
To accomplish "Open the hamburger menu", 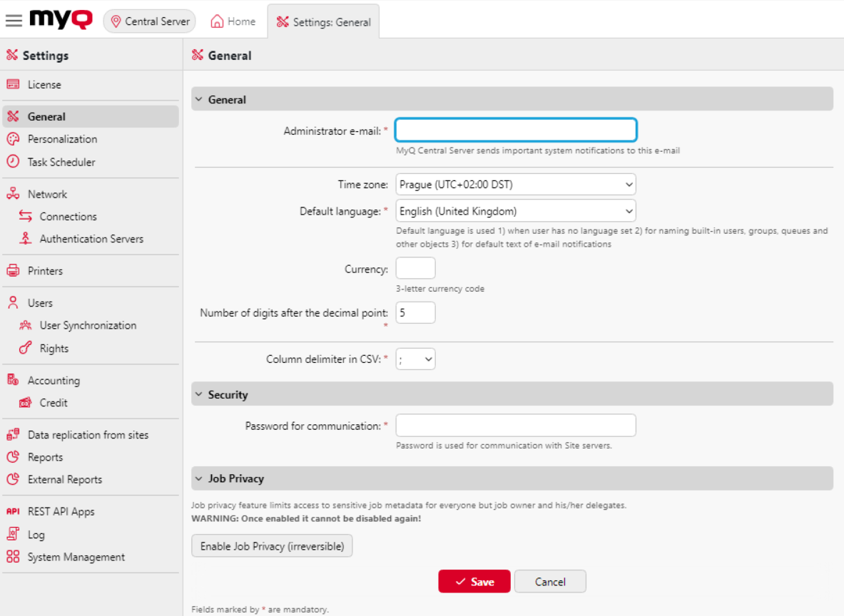I will [x=14, y=20].
